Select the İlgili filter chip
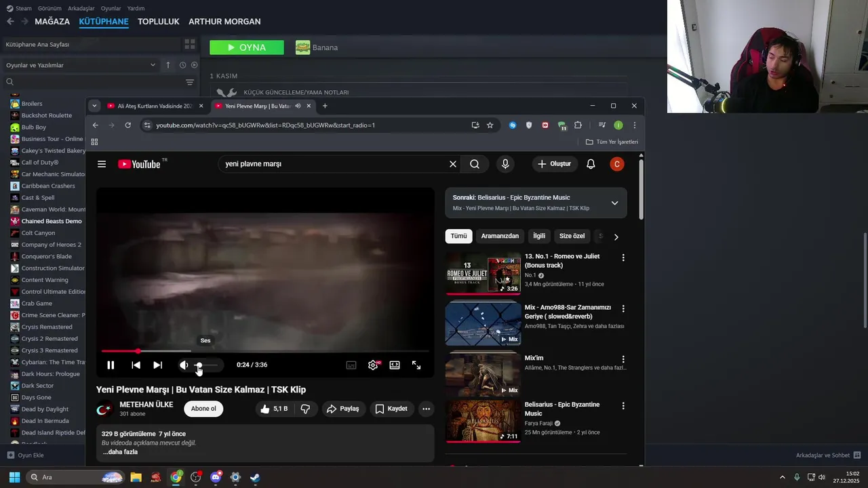 pyautogui.click(x=539, y=236)
